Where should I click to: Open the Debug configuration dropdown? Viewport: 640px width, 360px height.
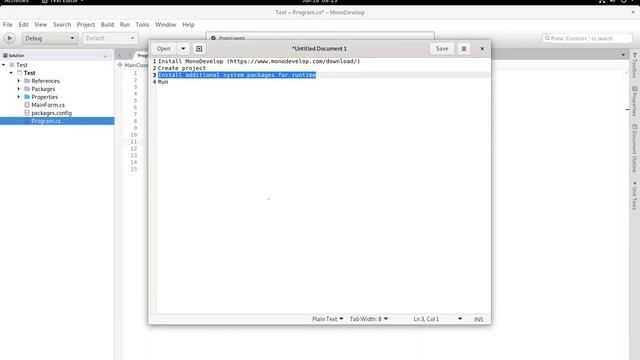[50, 38]
